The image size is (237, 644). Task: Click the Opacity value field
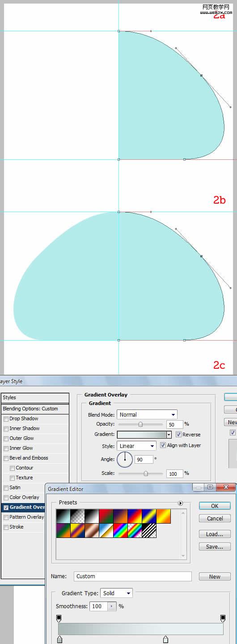point(174,425)
